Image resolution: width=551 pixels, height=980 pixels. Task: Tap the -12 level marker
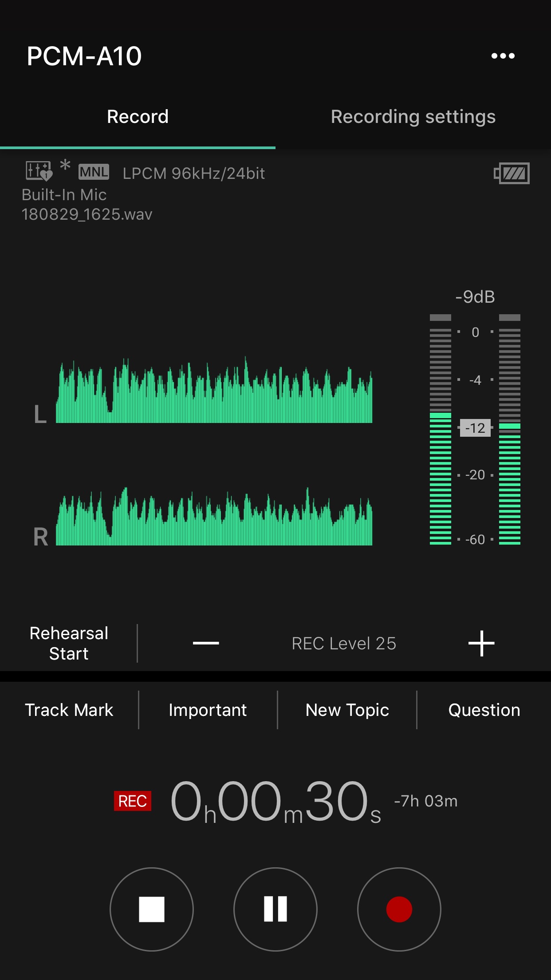tap(475, 428)
